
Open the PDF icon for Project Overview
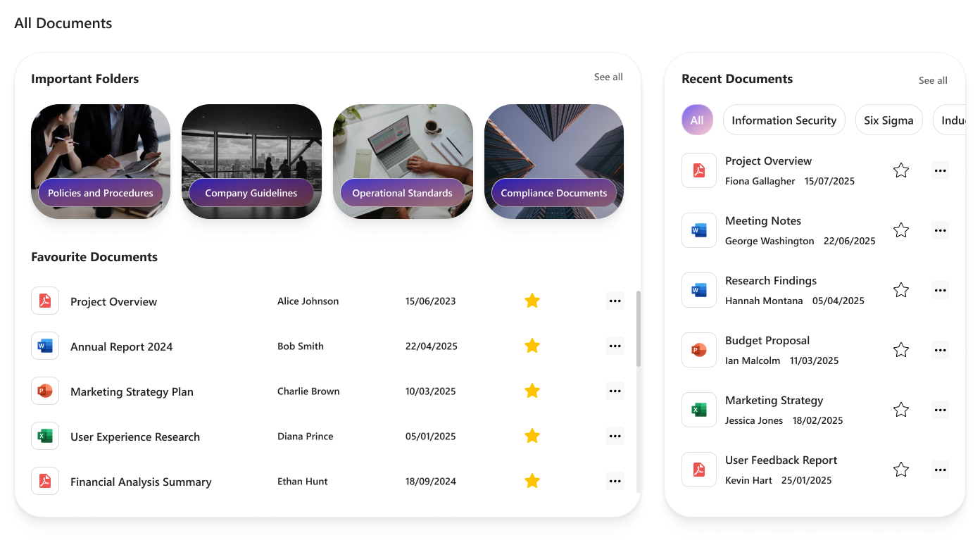[44, 301]
